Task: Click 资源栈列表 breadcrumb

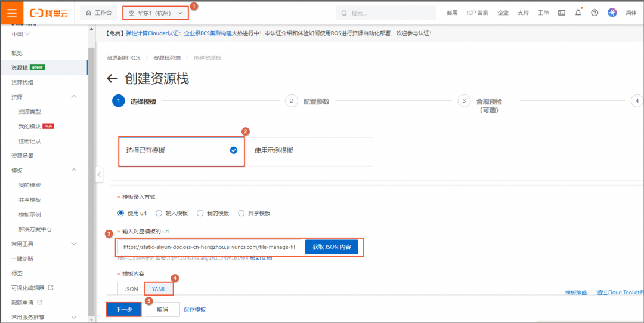Action: (167, 58)
